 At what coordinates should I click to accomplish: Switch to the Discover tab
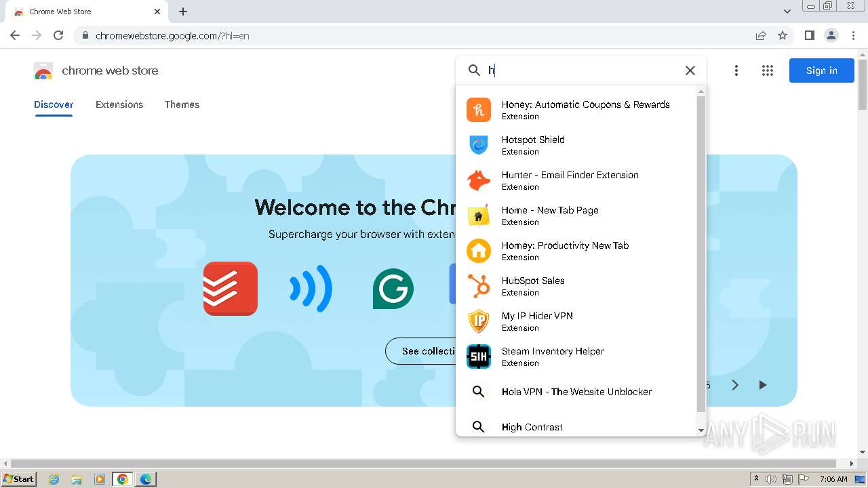(54, 104)
